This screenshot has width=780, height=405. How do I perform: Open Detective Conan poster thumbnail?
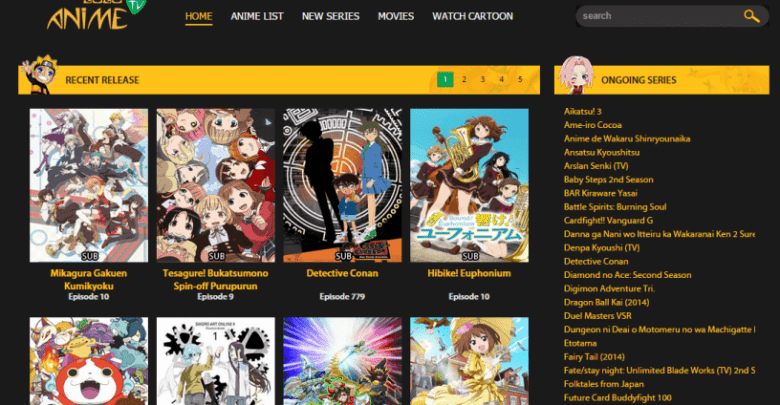pyautogui.click(x=342, y=186)
